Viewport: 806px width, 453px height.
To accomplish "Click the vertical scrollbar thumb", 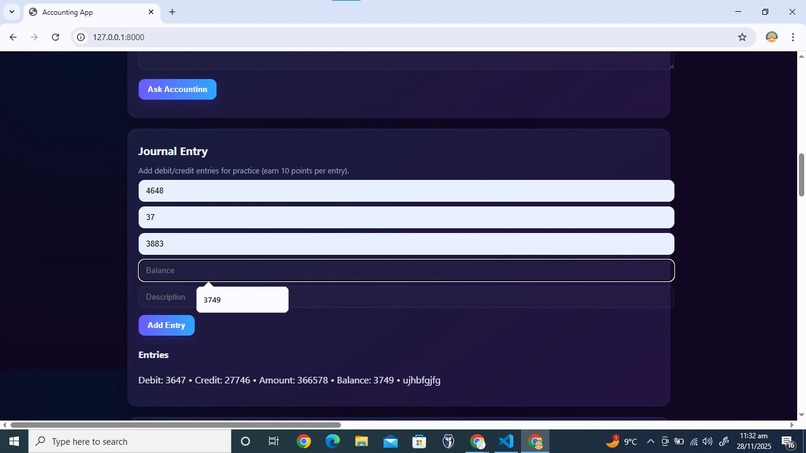I will [801, 174].
